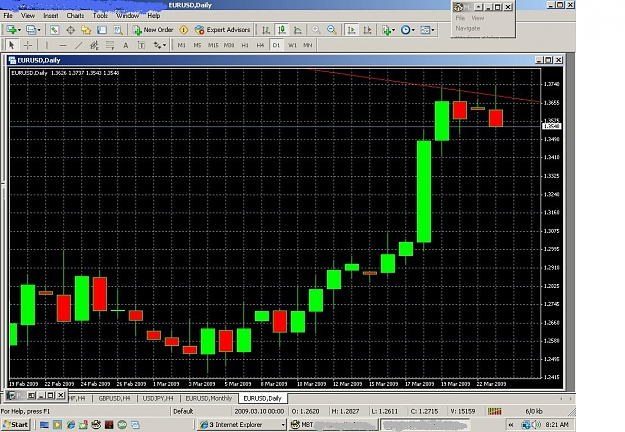
Task: Expand the Periods clock dropdown arrow
Action: pyautogui.click(x=413, y=30)
